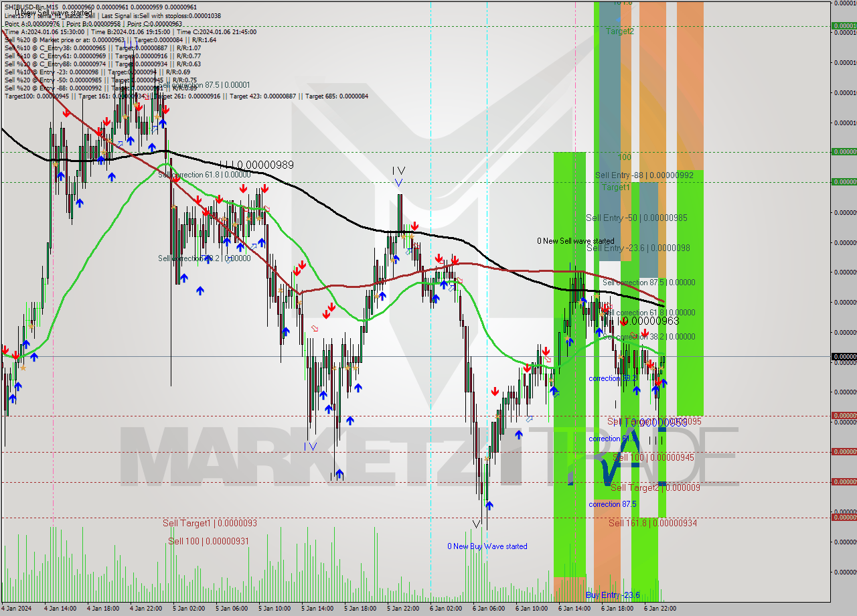Click the "5 Jan 18:00" time axis label
The height and width of the screenshot is (616, 857).
click(359, 609)
